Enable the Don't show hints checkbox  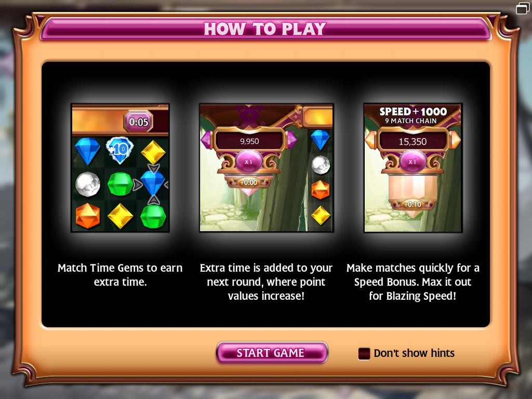pos(364,353)
